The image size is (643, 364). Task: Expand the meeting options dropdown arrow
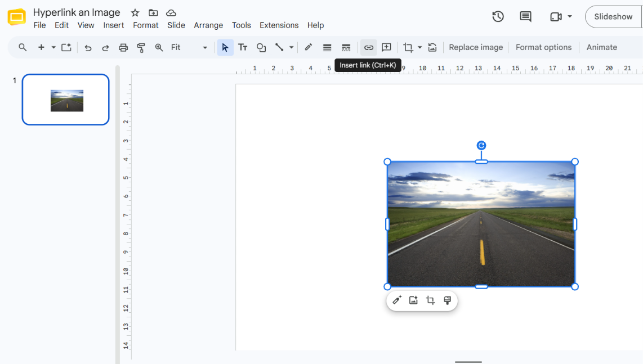pyautogui.click(x=570, y=17)
